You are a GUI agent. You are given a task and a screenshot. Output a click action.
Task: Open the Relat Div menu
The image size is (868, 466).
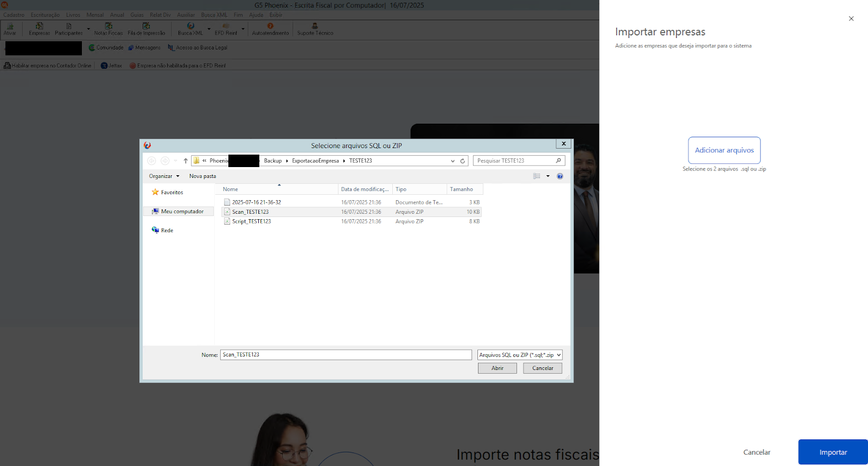point(160,15)
